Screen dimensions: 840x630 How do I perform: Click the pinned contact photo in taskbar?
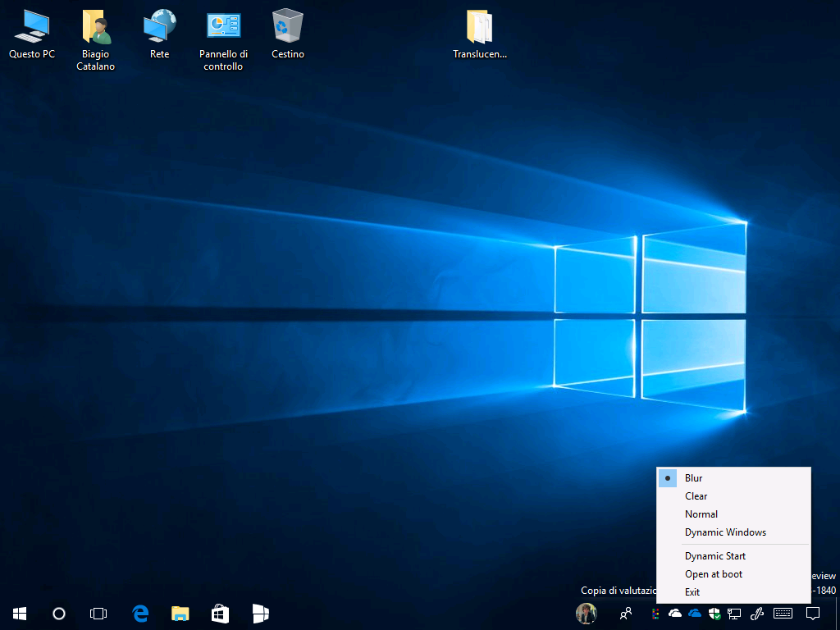[586, 614]
